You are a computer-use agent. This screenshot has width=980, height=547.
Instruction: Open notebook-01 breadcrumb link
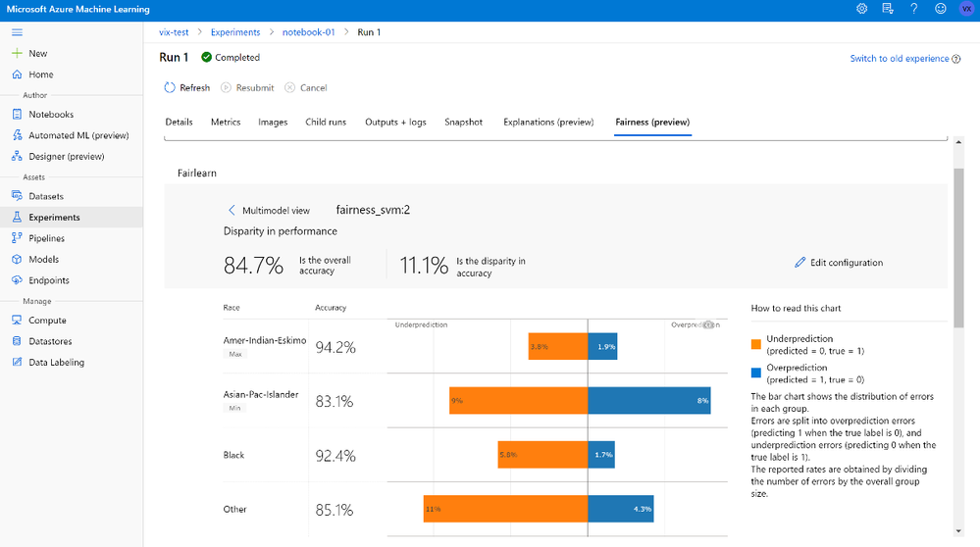pos(309,32)
